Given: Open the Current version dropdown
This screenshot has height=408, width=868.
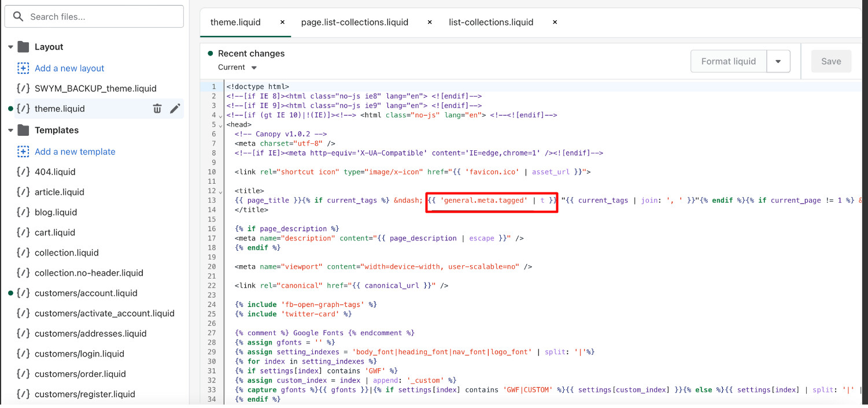Looking at the screenshot, I should tap(238, 68).
